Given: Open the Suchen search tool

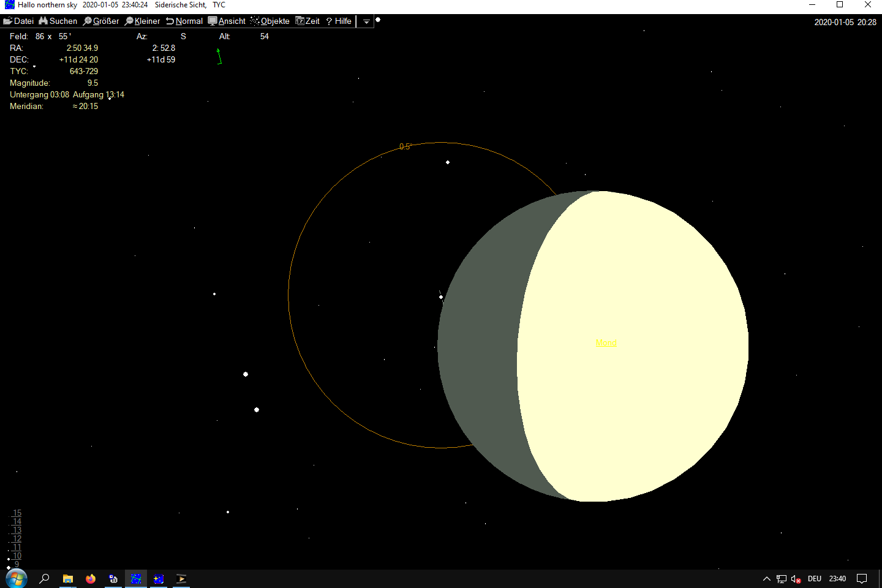Looking at the screenshot, I should point(58,21).
